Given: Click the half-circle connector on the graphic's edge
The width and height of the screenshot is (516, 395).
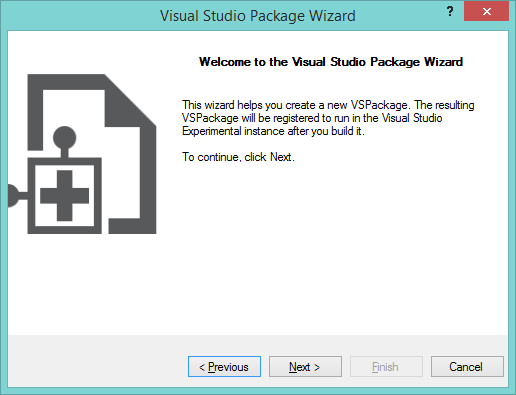Looking at the screenshot, I should tap(13, 196).
